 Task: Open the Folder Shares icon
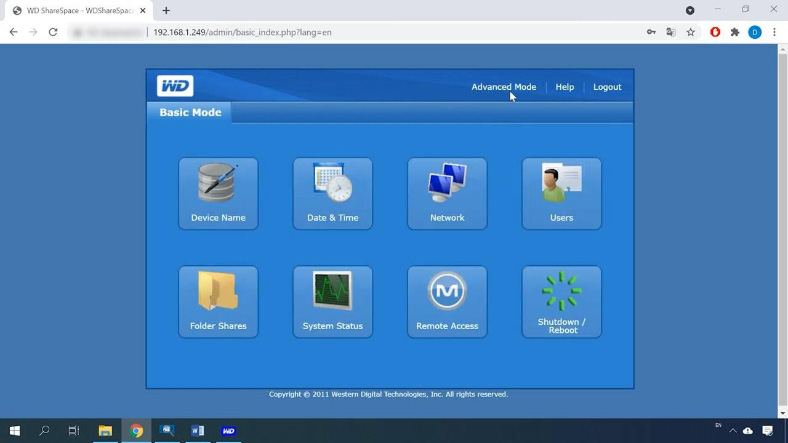point(218,302)
